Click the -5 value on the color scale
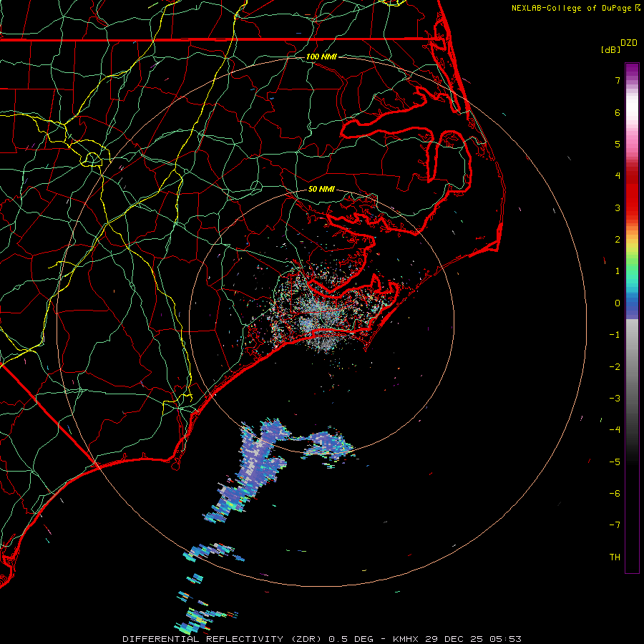 click(615, 462)
